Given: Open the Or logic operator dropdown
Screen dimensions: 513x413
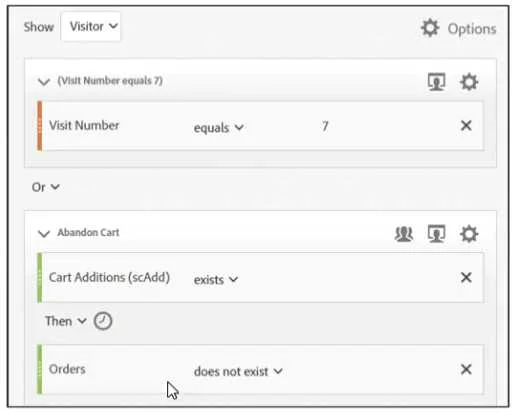Looking at the screenshot, I should pos(46,187).
